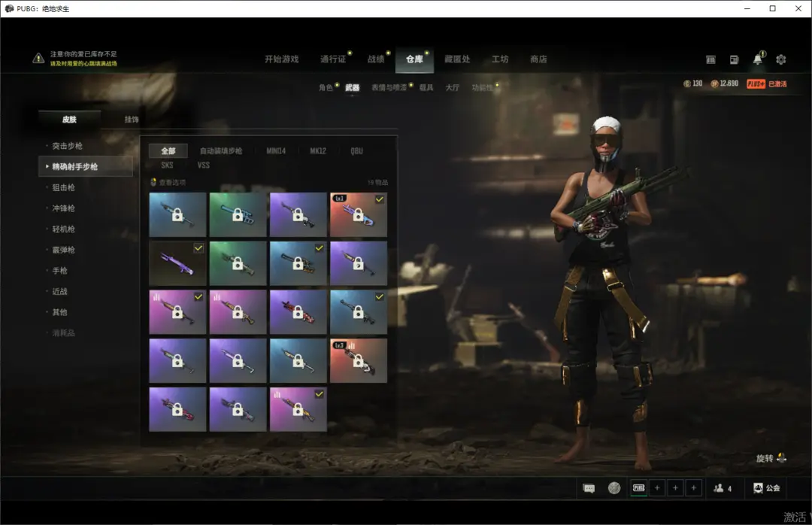Click the last plus team invite slot
This screenshot has width=812, height=525.
(x=693, y=487)
